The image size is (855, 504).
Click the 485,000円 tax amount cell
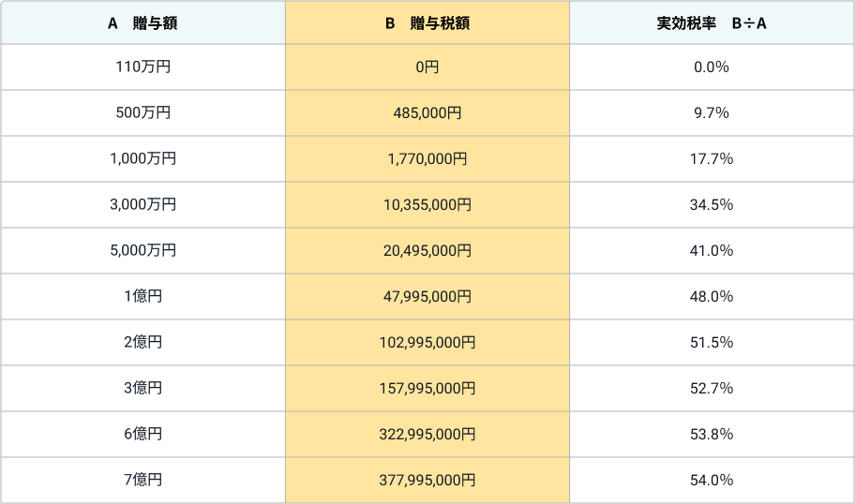coord(427,112)
